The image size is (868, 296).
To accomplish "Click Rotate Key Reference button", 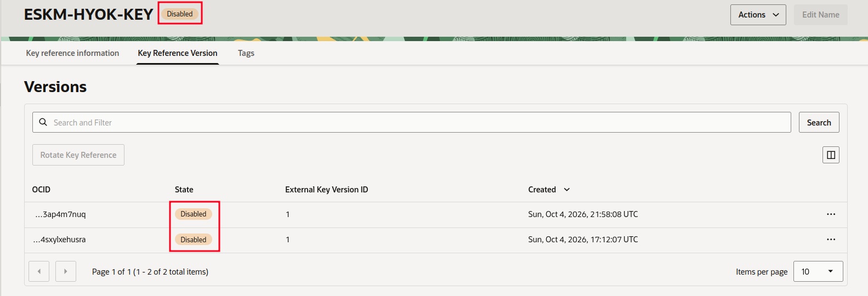I will pyautogui.click(x=78, y=155).
